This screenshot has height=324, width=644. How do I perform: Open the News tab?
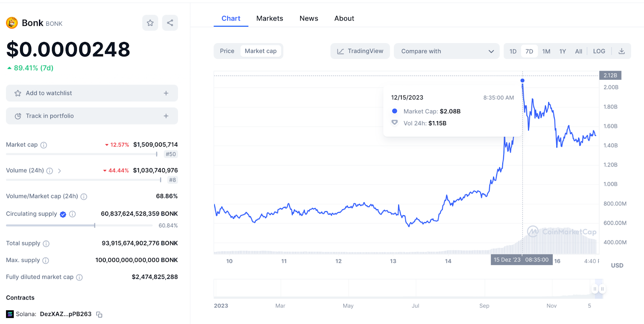pos(309,19)
